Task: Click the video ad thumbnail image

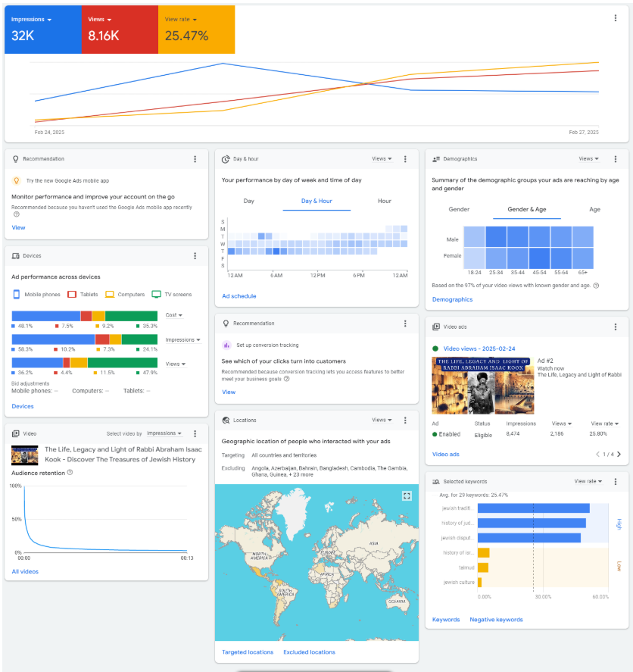Action: coord(482,386)
